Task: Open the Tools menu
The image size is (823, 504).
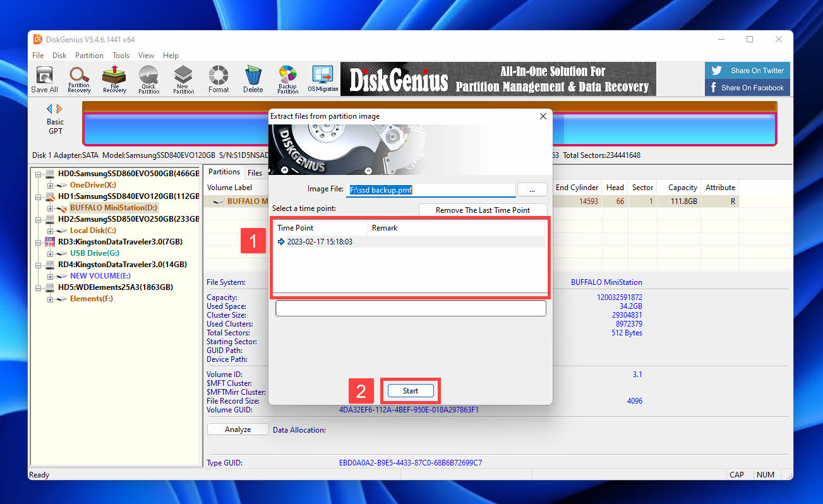Action: (x=121, y=56)
